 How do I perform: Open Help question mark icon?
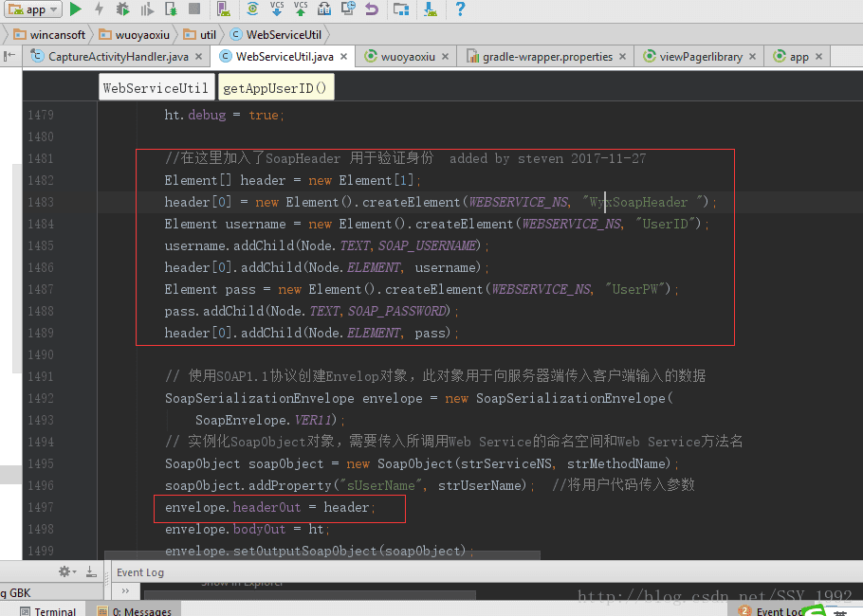coord(460,9)
